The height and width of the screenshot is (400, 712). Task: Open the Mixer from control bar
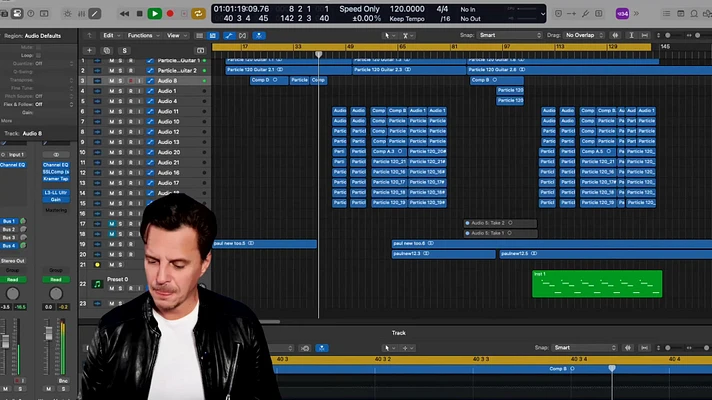pos(81,14)
